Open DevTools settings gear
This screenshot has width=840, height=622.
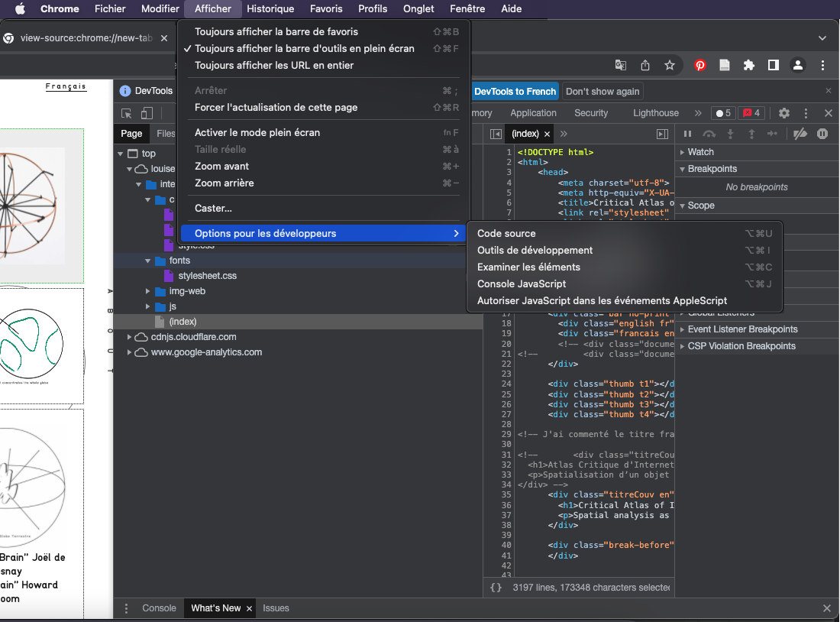point(784,113)
